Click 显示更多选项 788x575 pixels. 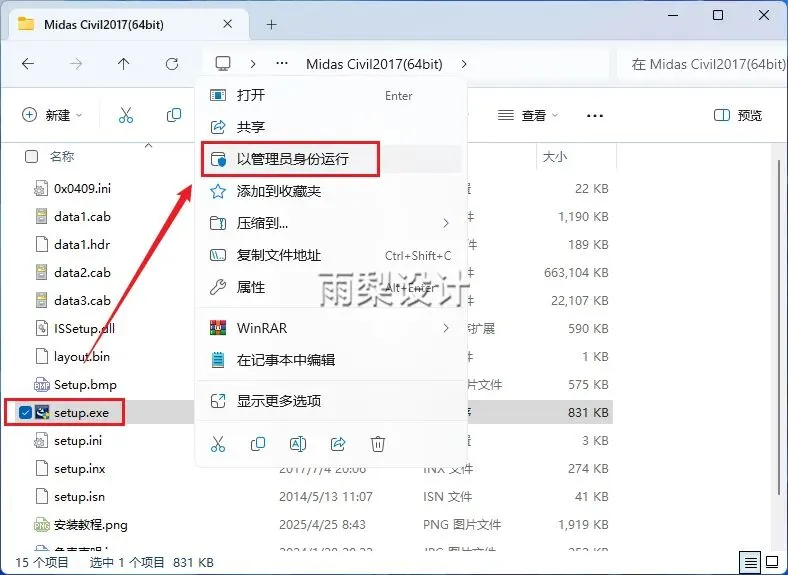(x=331, y=401)
